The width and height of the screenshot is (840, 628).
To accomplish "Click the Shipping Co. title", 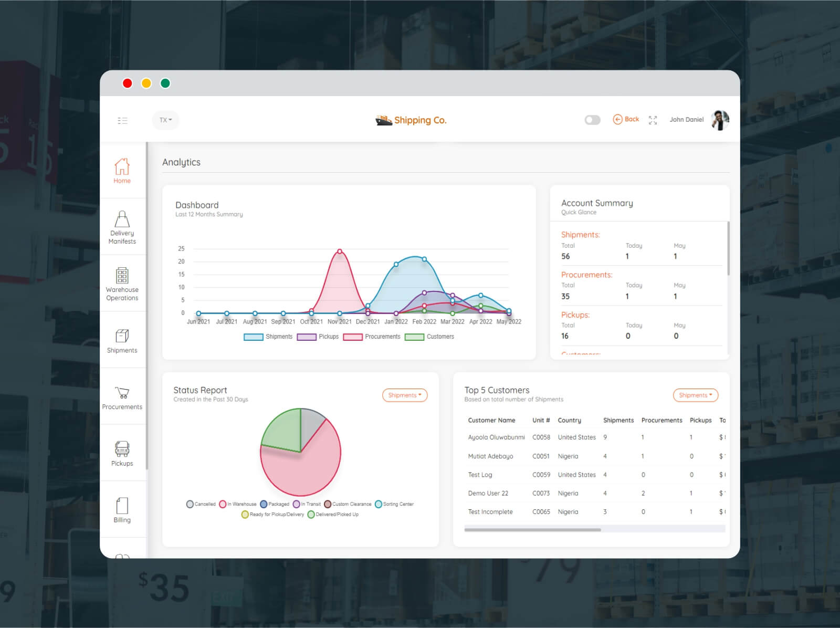I will tap(421, 120).
